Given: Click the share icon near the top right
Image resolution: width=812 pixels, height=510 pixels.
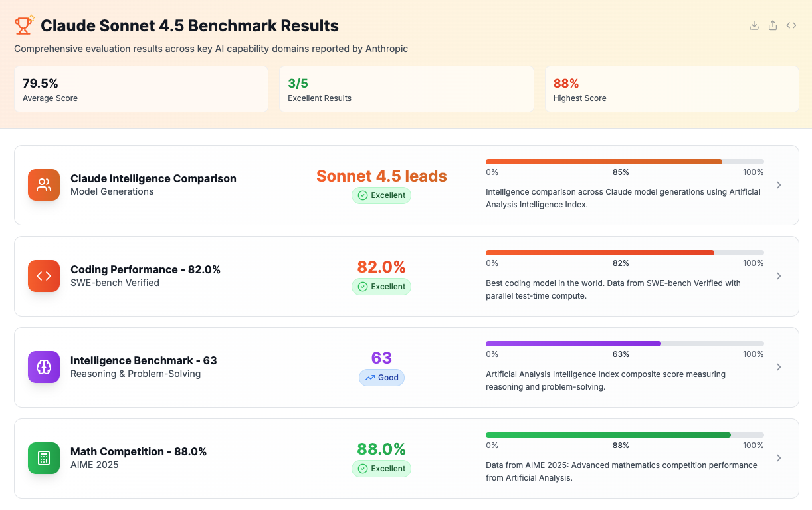Looking at the screenshot, I should click(772, 25).
